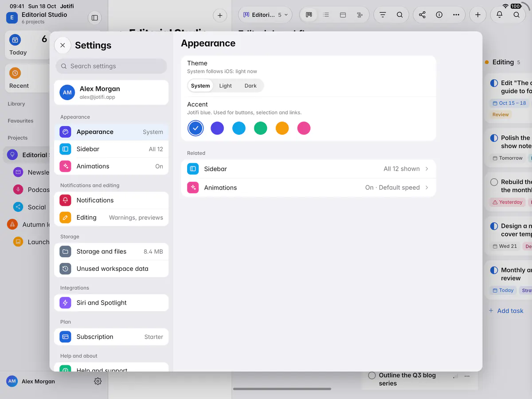Choose System theme option
The width and height of the screenshot is (532, 399).
coord(200,86)
